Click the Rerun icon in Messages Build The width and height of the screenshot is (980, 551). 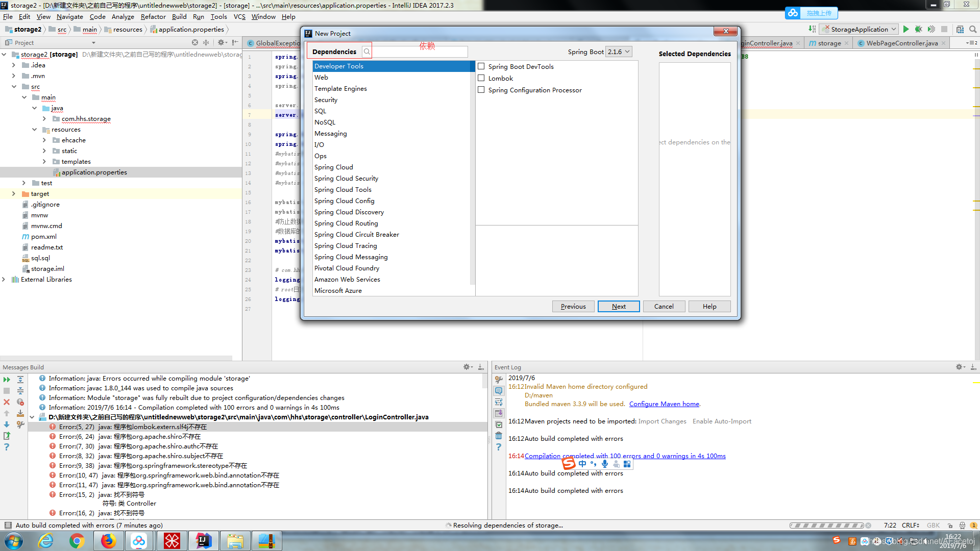pyautogui.click(x=7, y=380)
